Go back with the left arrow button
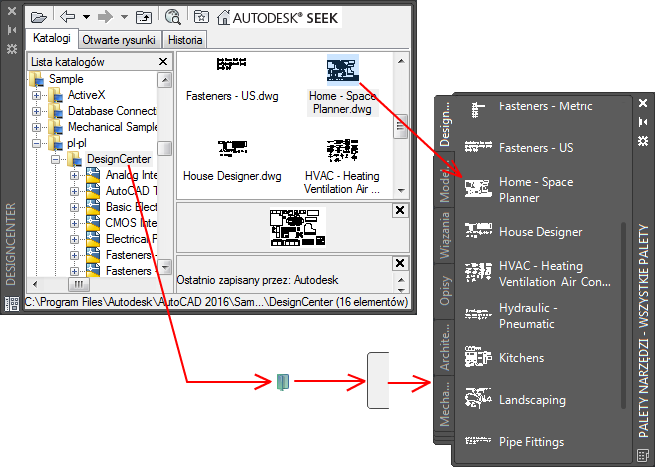658x471 pixels. (x=68, y=17)
